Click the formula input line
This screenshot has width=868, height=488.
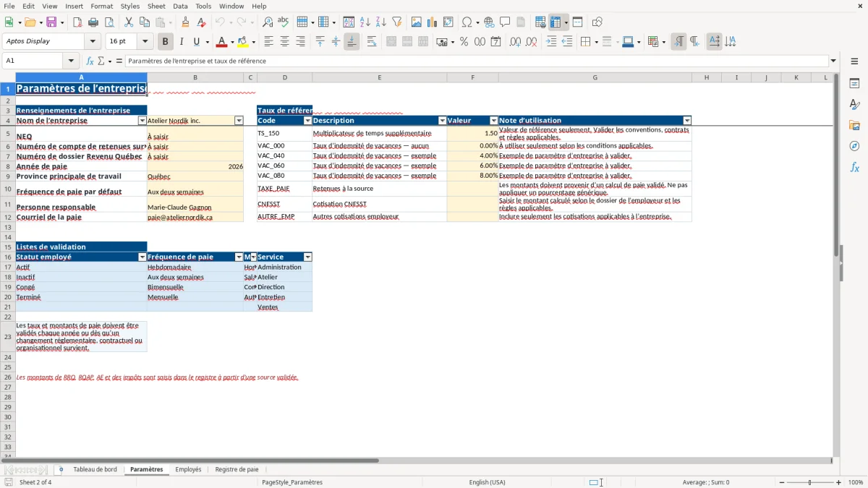coord(476,61)
